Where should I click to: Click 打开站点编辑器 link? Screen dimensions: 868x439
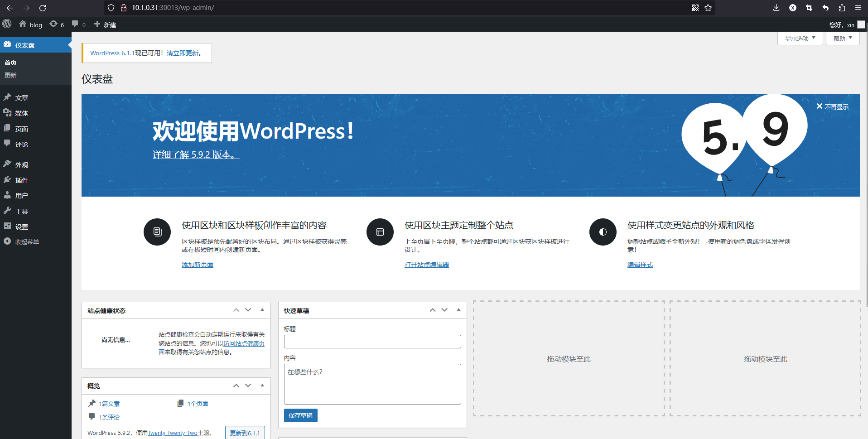tap(427, 265)
